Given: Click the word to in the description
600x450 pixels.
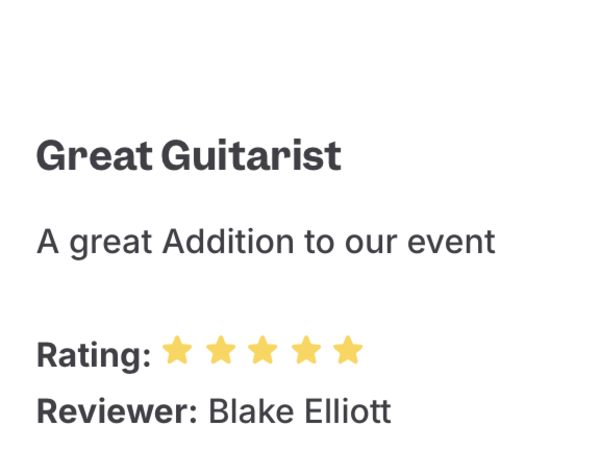Looking at the screenshot, I should click(x=319, y=242).
